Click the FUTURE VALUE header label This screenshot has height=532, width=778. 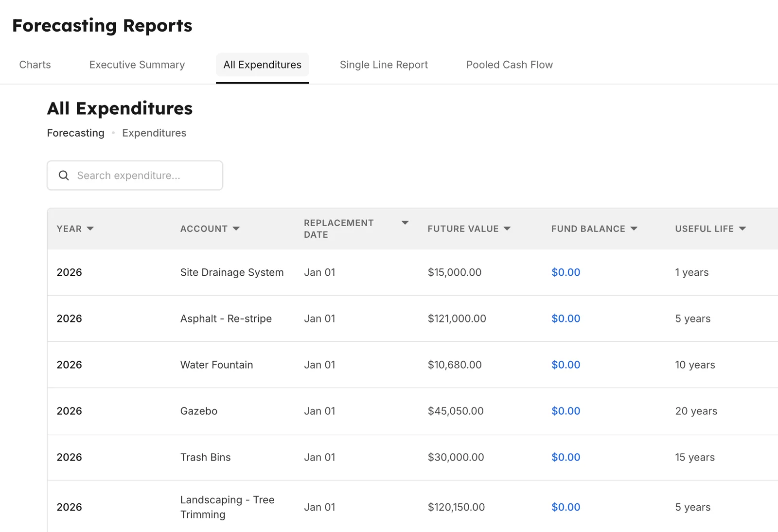pos(463,229)
